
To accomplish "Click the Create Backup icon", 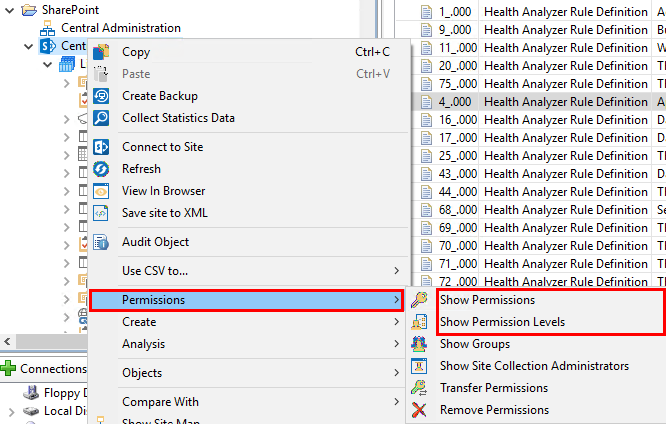I will tap(101, 96).
